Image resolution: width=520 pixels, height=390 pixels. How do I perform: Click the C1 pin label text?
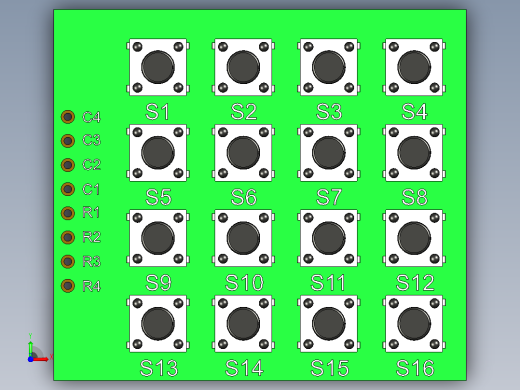pyautogui.click(x=91, y=189)
